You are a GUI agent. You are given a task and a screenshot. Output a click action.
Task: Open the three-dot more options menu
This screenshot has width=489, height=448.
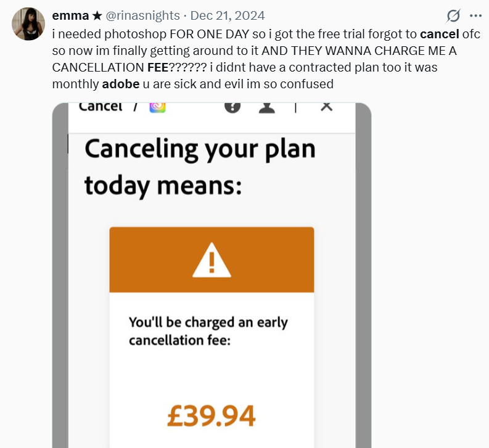point(475,15)
